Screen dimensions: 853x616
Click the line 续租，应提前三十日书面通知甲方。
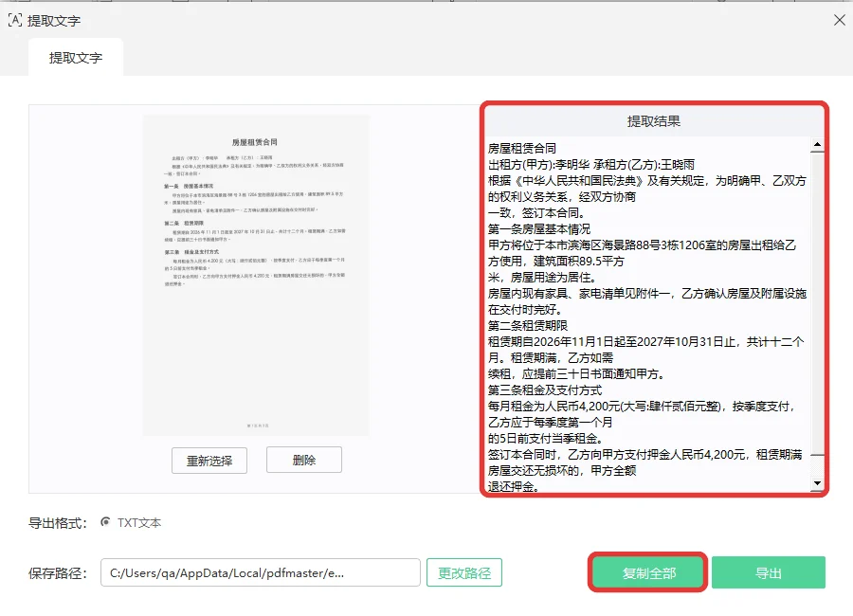point(576,374)
